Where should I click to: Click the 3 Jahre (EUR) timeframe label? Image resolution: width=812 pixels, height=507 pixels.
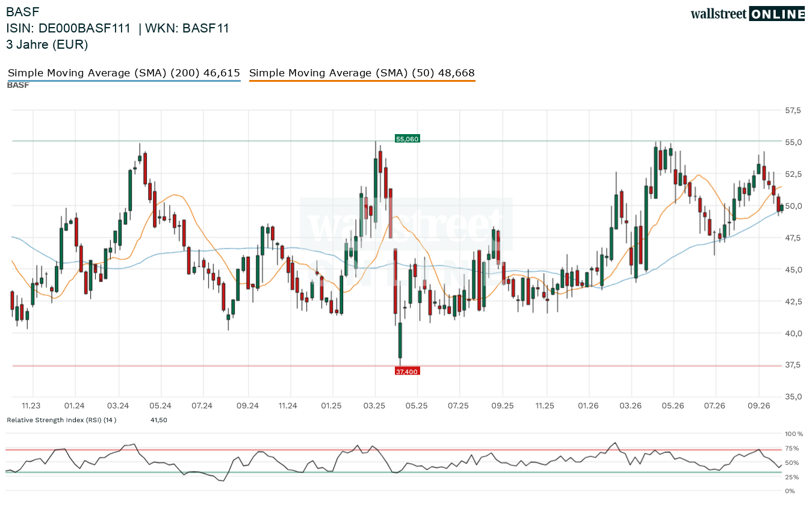47,45
